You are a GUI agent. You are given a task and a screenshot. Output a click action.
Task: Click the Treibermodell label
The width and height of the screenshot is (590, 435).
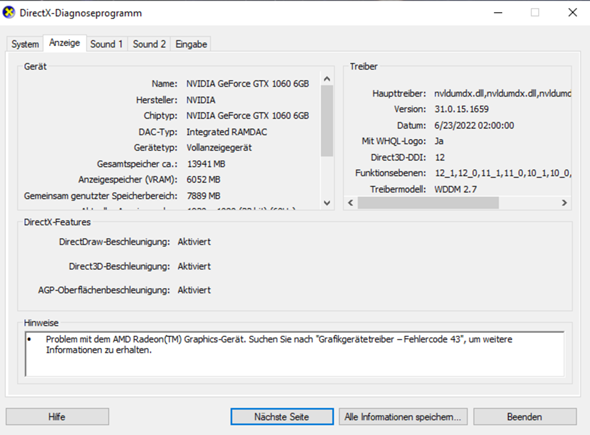(398, 189)
